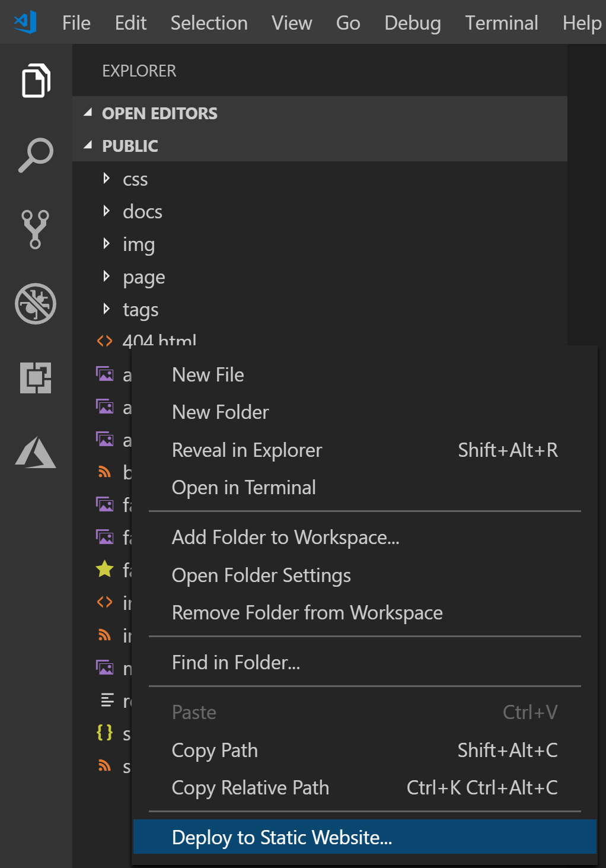606x868 pixels.
Task: Select Open in Terminal
Action: pos(365,488)
